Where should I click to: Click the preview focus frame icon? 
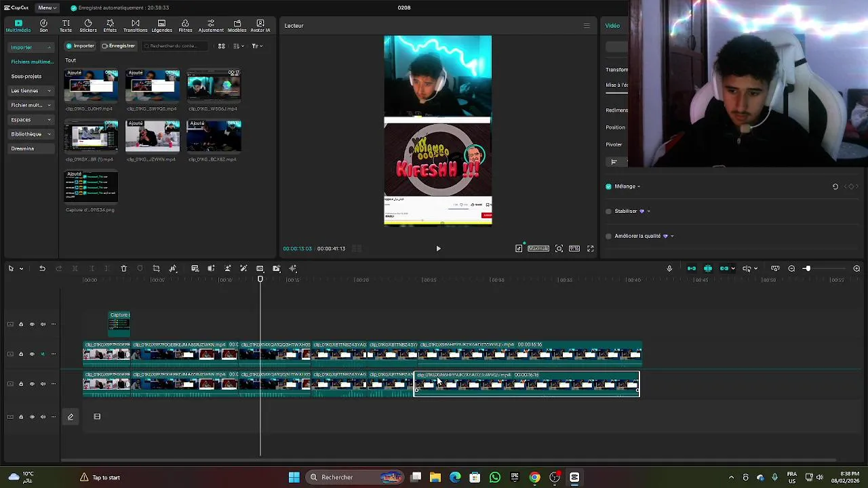[559, 249]
